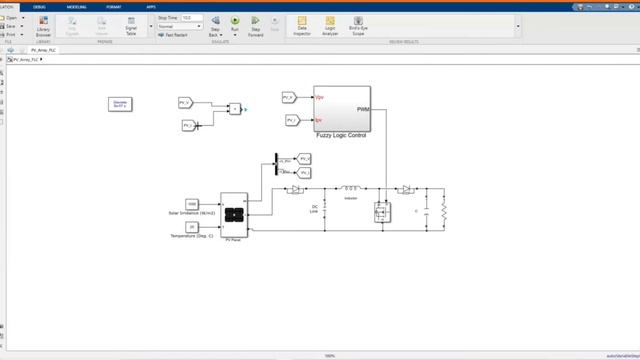Switch to the Format ribbon tab
Viewport: 640px width, 360px height.
coord(113,7)
